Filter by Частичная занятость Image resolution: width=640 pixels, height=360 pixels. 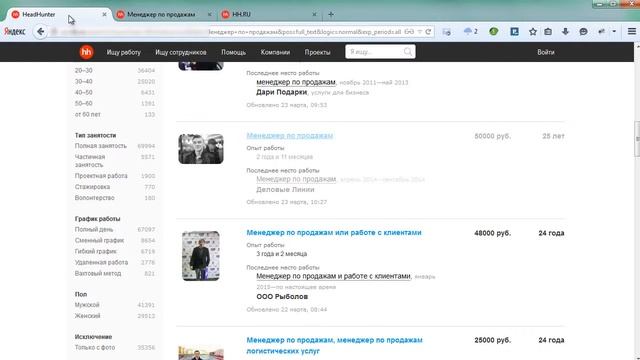90,161
